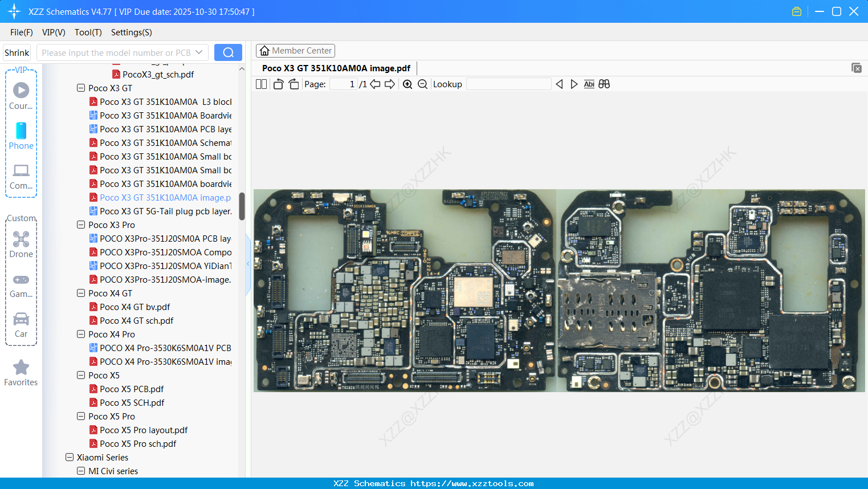Rotate the PDF page clockwise
Image resolution: width=868 pixels, height=489 pixels.
coord(294,84)
